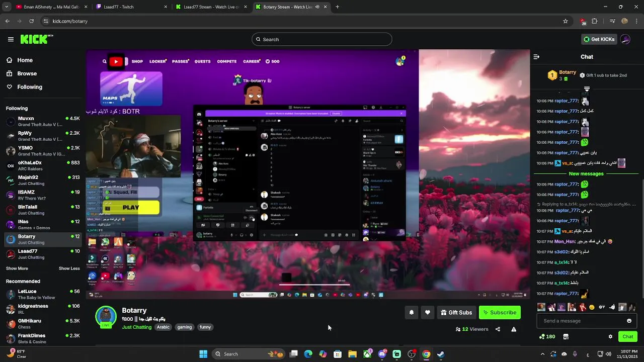This screenshot has width=644, height=362.
Task: Open GMHikaru Chess channel
Action: [43, 324]
